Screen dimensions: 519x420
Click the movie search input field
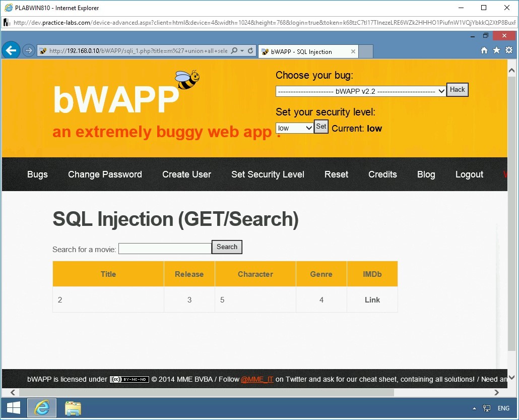(x=165, y=248)
